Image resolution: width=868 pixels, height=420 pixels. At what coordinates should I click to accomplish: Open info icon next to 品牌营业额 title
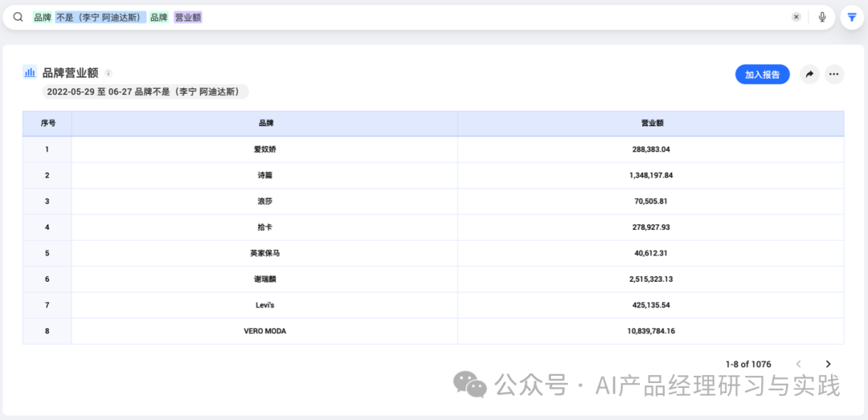pyautogui.click(x=108, y=73)
